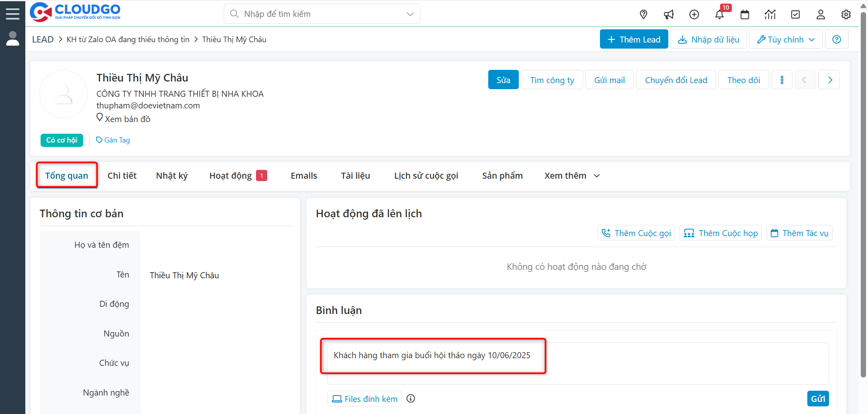
Task: Open the hamburger sidebar menu
Action: pos(12,14)
